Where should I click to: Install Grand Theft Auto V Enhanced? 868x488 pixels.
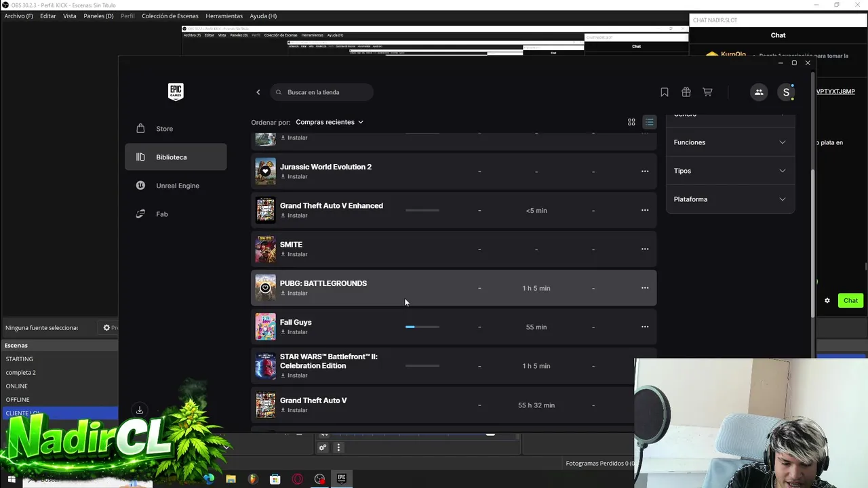(x=294, y=216)
